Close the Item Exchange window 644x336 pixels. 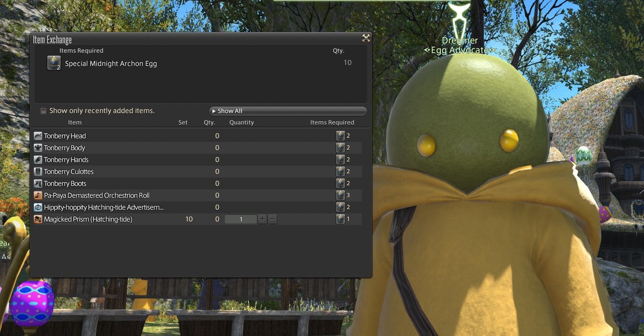366,38
